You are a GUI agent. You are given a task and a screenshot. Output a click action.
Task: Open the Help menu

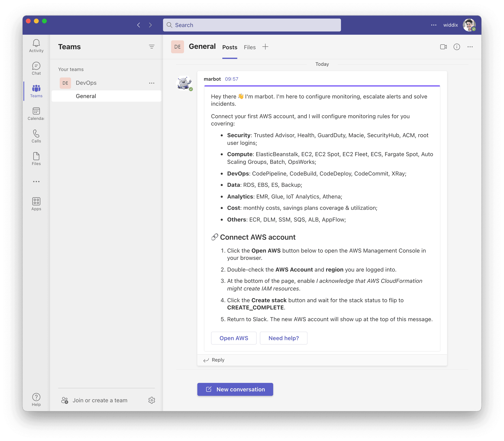[36, 400]
